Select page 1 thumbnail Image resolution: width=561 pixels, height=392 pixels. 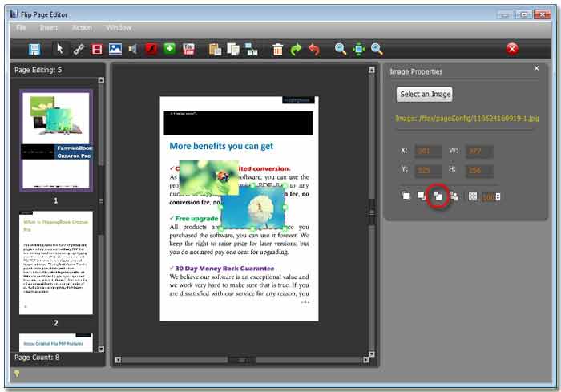[x=56, y=141]
